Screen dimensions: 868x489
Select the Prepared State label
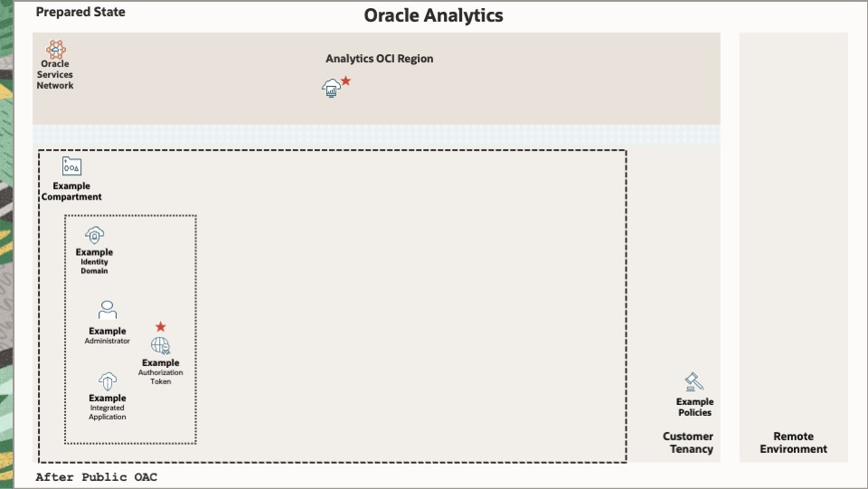pos(80,13)
